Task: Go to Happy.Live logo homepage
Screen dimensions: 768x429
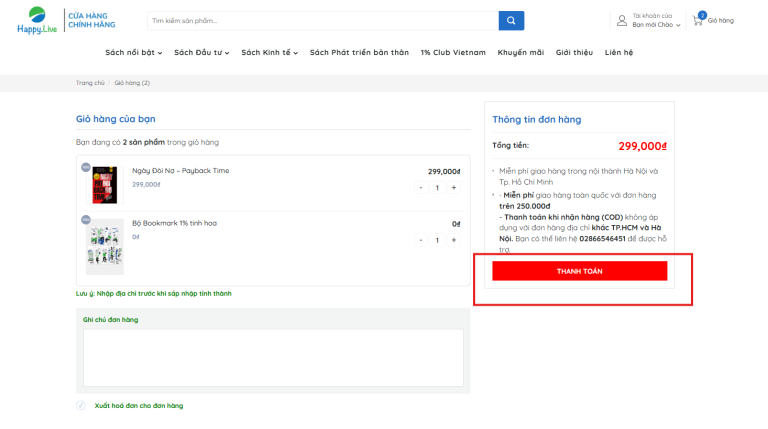Action: (x=31, y=20)
